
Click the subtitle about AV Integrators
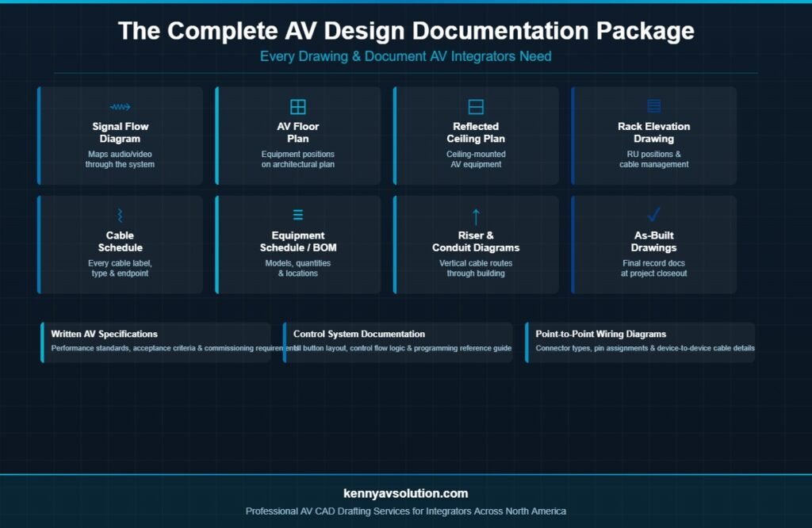tap(405, 56)
